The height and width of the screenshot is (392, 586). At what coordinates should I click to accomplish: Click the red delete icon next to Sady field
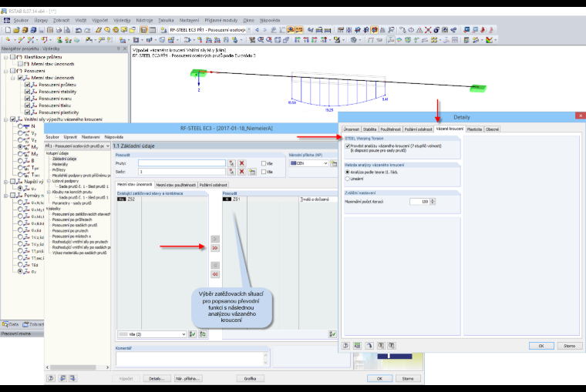(x=242, y=172)
